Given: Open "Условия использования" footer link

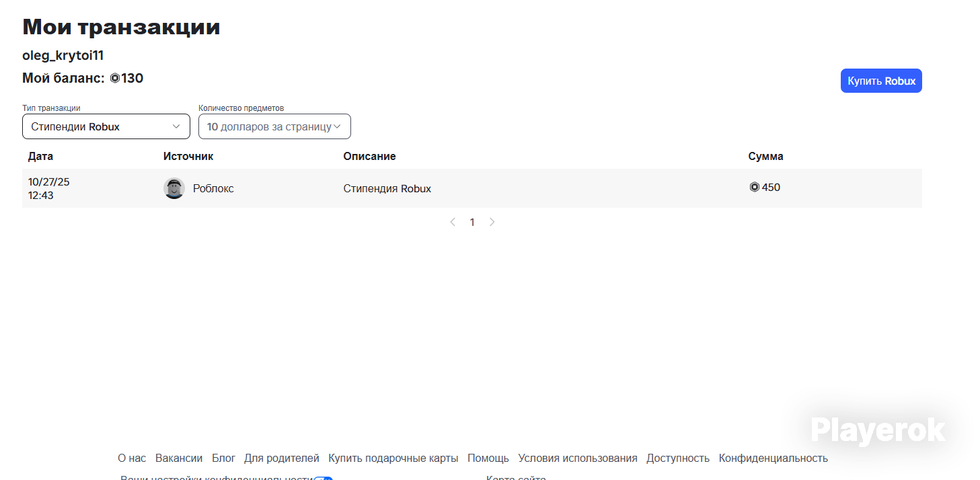Looking at the screenshot, I should tap(578, 458).
